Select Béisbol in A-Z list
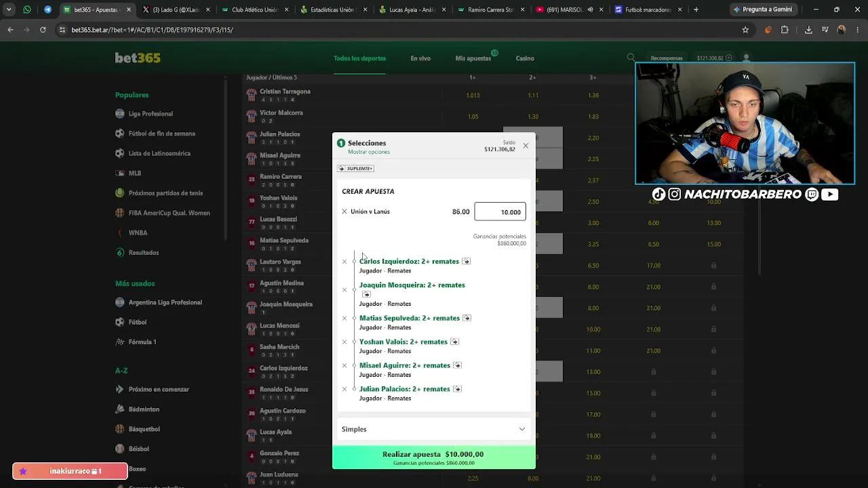Screen dimensions: 868x488 (138, 449)
